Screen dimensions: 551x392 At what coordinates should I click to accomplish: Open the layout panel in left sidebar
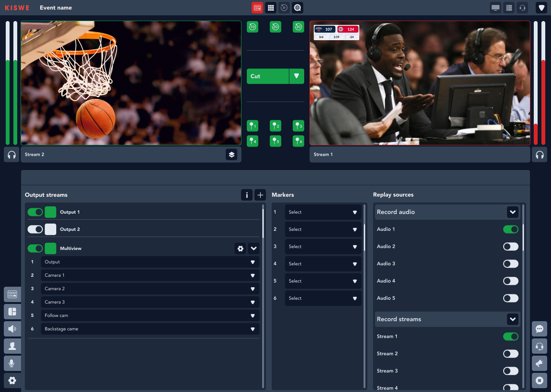pyautogui.click(x=12, y=312)
